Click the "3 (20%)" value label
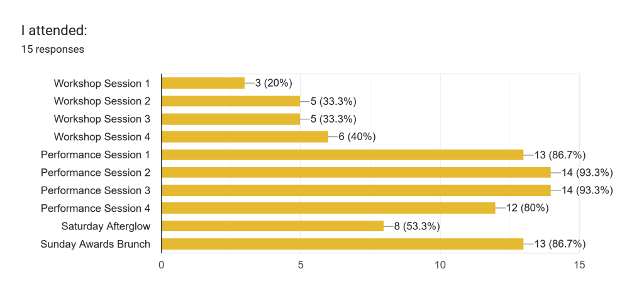Screen dimensions: 644x306 (274, 83)
